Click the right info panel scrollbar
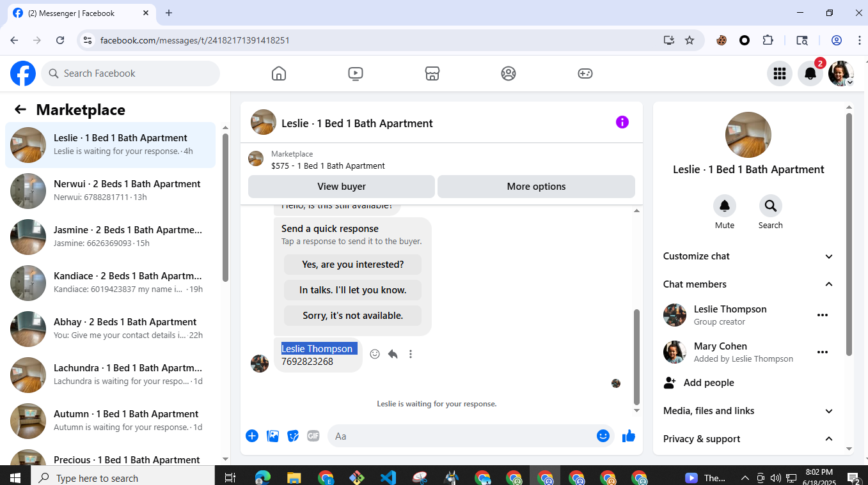 [x=849, y=235]
